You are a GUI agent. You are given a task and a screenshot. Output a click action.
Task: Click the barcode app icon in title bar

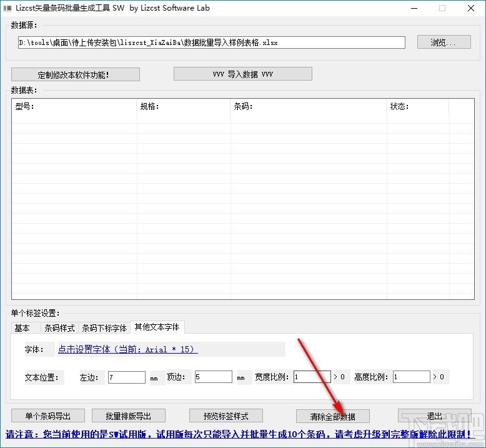7,8
